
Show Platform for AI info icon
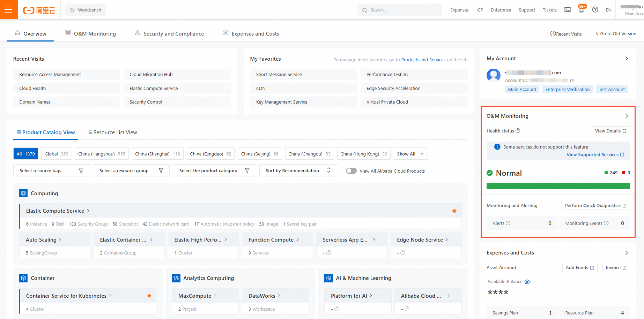pyautogui.click(x=336, y=309)
